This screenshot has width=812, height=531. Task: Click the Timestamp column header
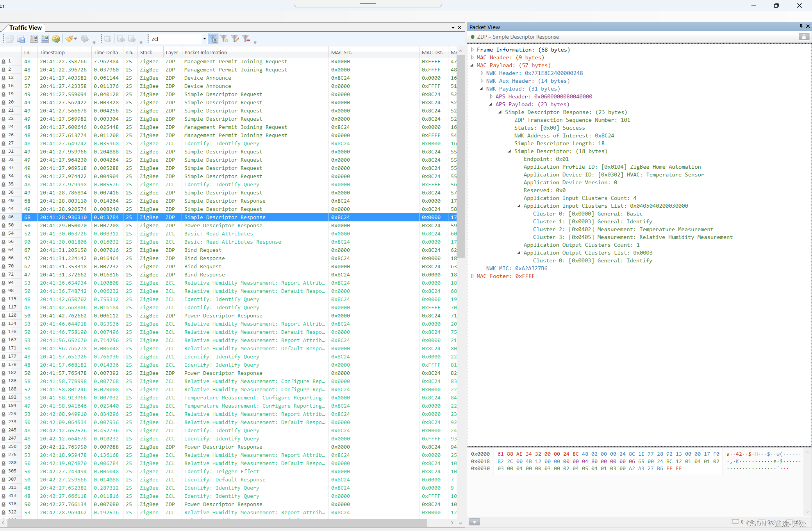coord(52,52)
